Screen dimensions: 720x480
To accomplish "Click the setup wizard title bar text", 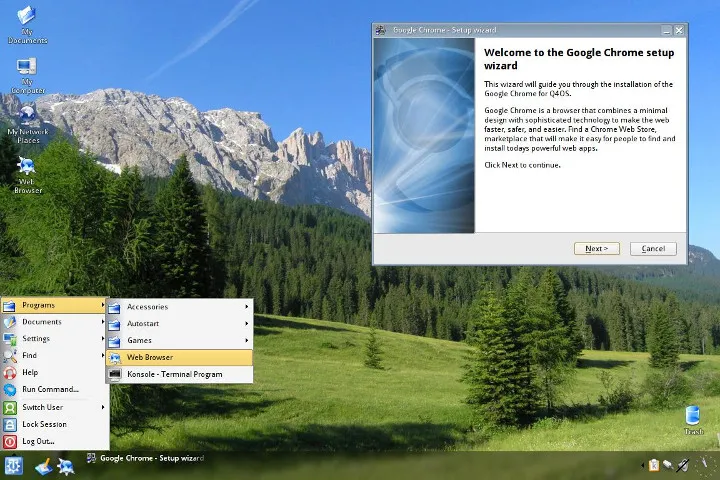I will [x=444, y=30].
